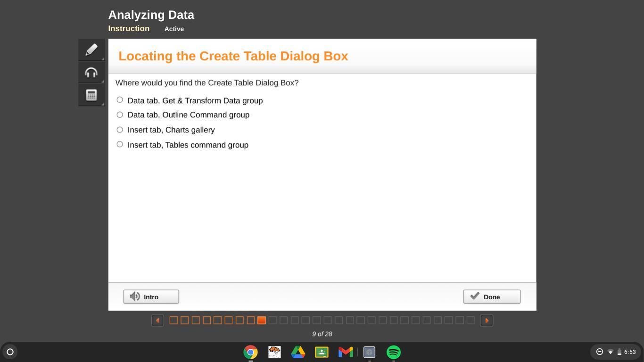Click the Active status label
This screenshot has height=362, width=644.
[174, 29]
